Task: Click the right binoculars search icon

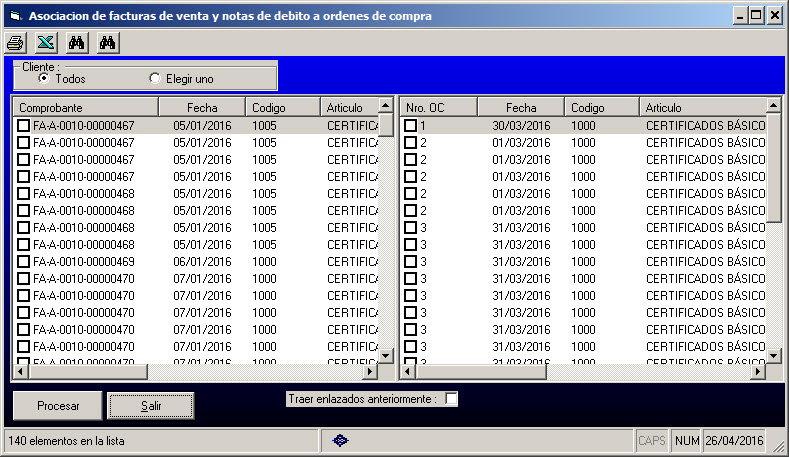Action: click(x=108, y=43)
